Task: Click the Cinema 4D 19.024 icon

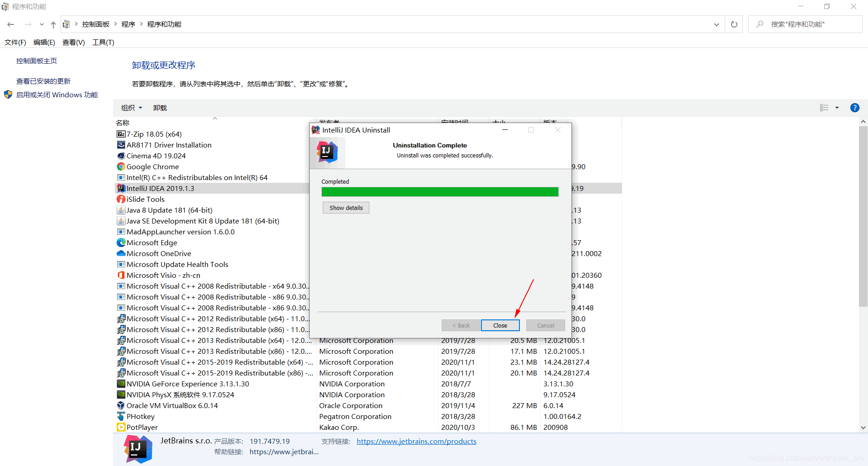Action: click(121, 156)
